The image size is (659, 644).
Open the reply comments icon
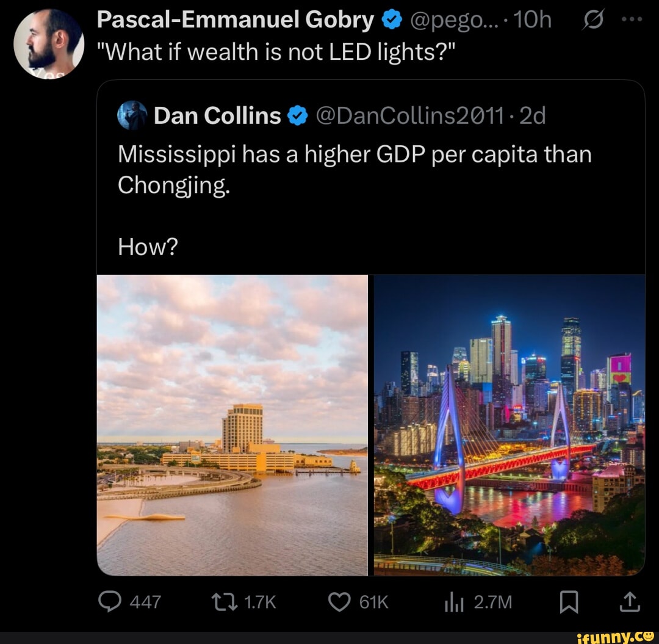coord(111,602)
